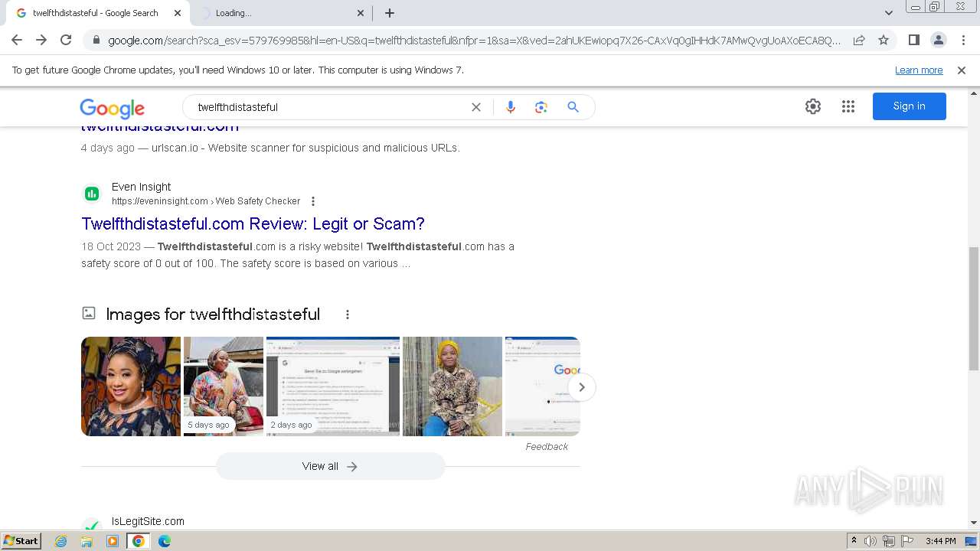This screenshot has width=980, height=551.
Task: Start search by voice microphone
Action: 511,107
